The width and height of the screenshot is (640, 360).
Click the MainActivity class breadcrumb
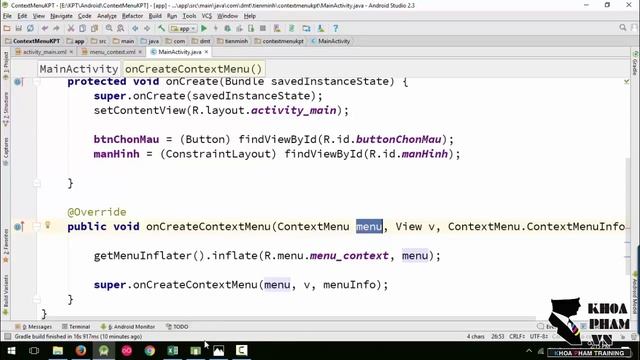point(331,41)
